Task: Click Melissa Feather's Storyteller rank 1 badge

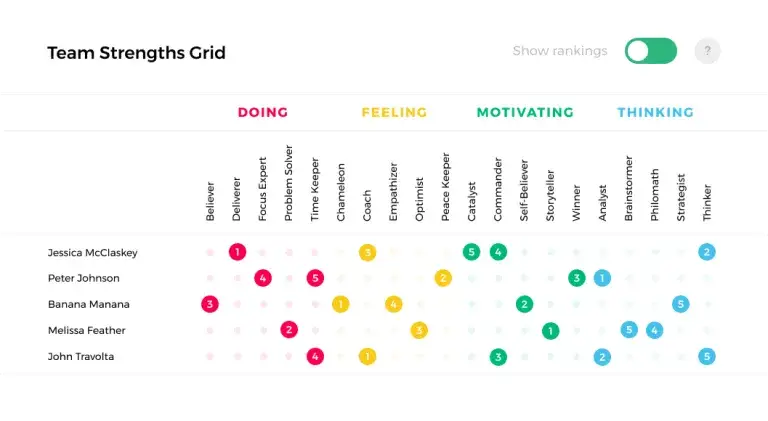Action: 550,330
